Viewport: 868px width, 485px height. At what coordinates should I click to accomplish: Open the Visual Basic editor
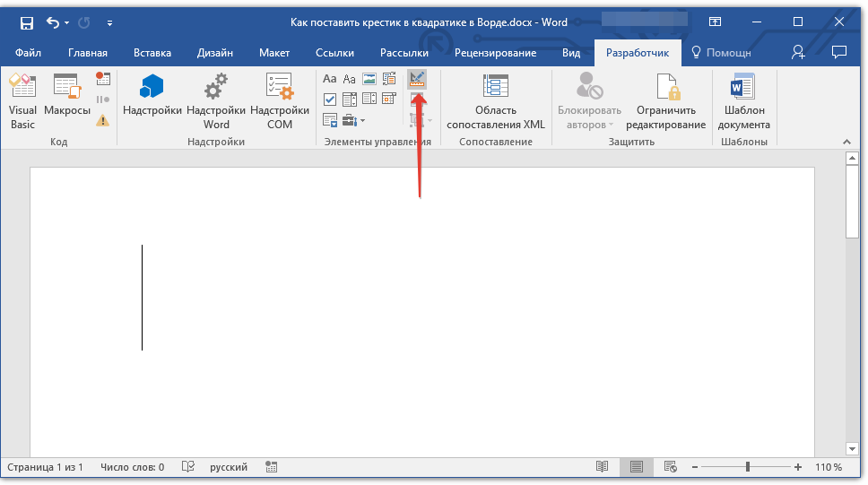point(22,101)
